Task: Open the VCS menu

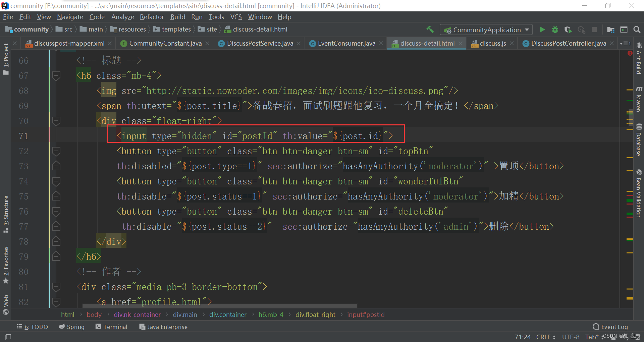Action: tap(236, 17)
